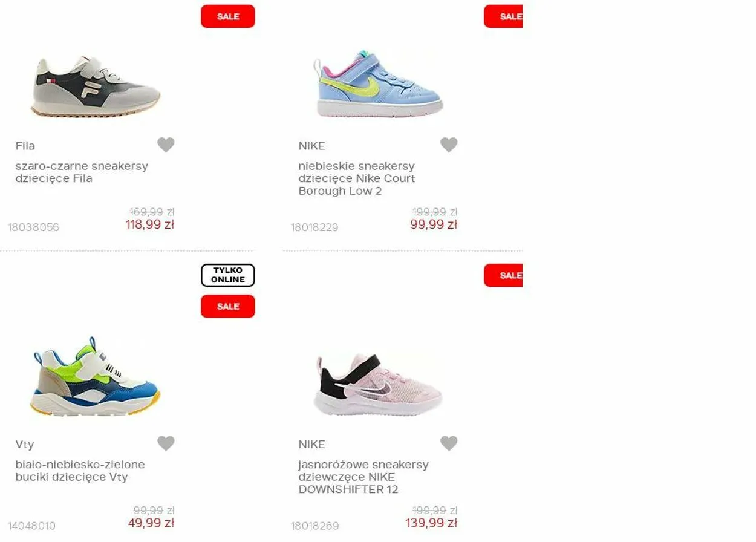756x542 pixels.
Task: Add Nike Court Borough Low 2 to wishlist
Action: [449, 145]
